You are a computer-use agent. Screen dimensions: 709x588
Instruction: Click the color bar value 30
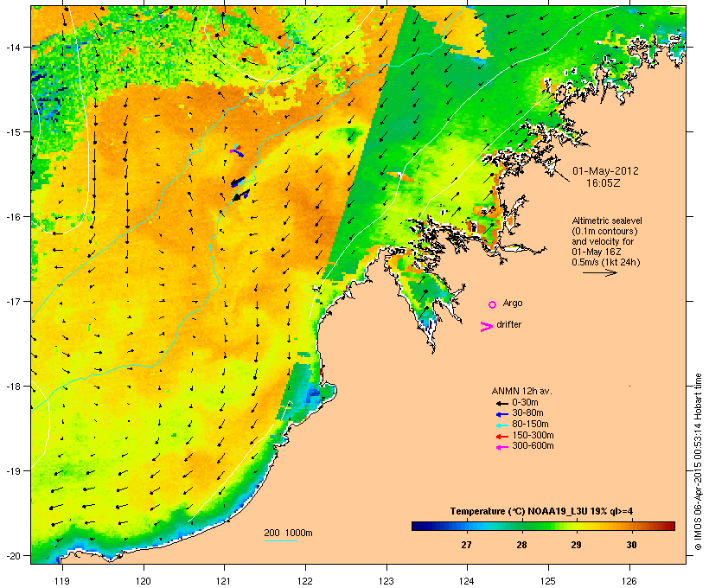(632, 545)
